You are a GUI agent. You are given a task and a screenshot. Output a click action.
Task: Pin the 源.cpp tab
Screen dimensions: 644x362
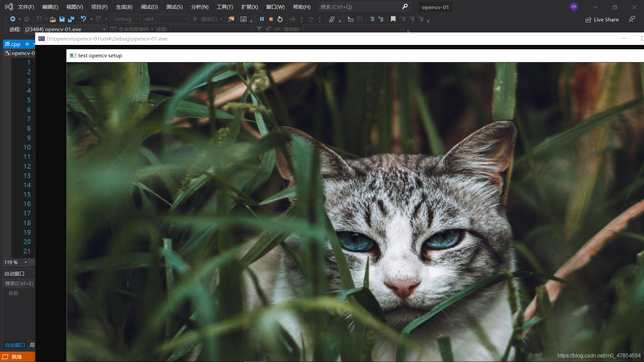click(x=27, y=44)
